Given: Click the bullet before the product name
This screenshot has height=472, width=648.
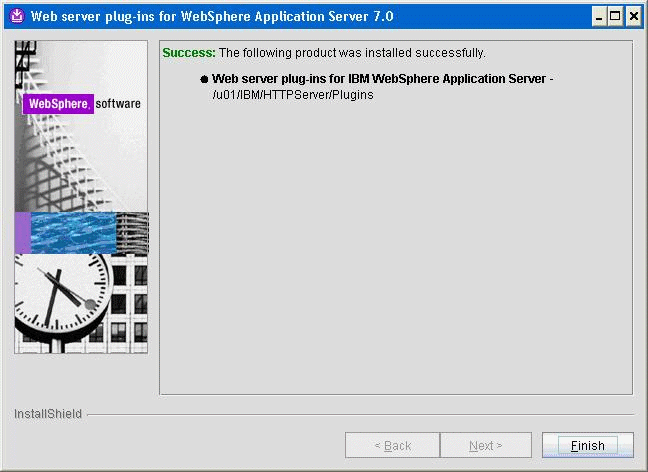Looking at the screenshot, I should click(x=204, y=79).
